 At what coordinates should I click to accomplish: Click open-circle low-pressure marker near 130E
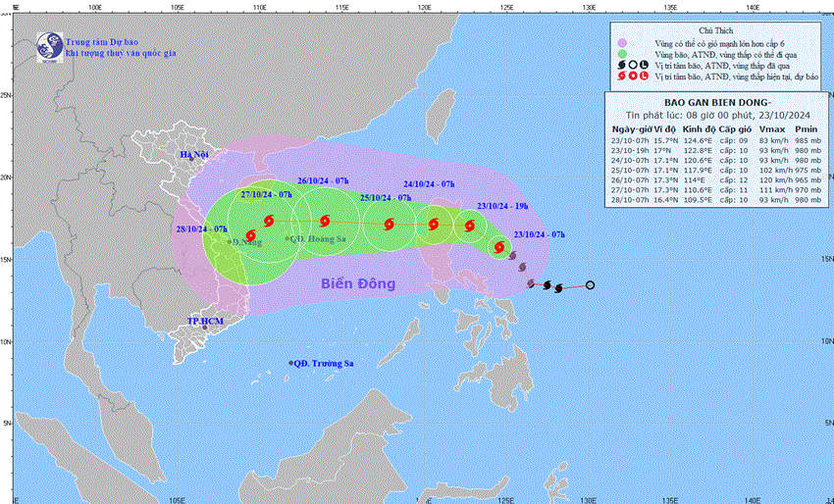(590, 285)
